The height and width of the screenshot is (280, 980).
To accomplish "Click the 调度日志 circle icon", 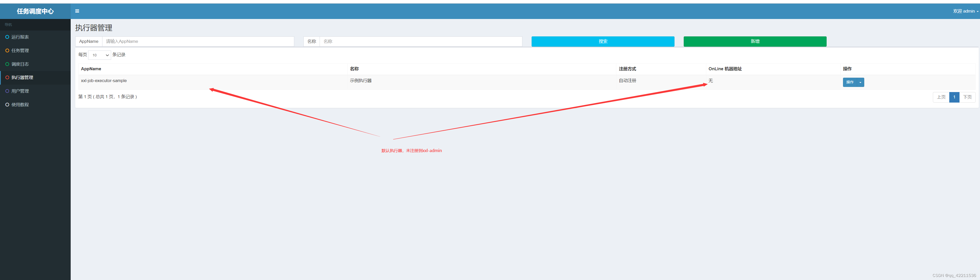I will pos(7,64).
